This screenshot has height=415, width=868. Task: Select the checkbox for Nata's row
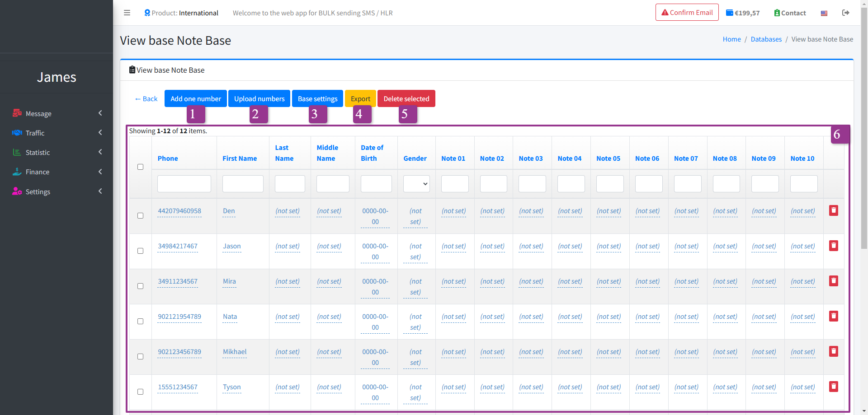pyautogui.click(x=140, y=322)
